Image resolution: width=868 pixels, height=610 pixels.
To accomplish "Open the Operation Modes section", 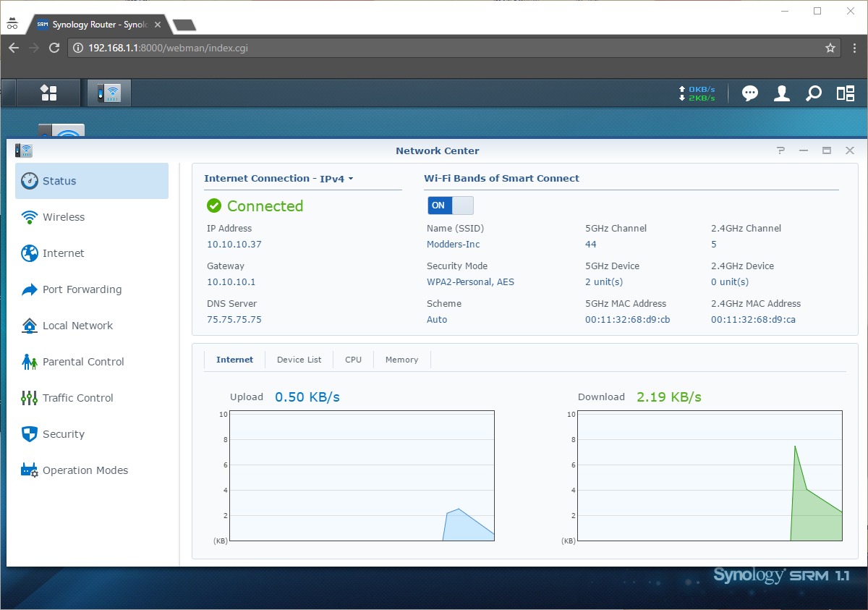I will pos(92,470).
